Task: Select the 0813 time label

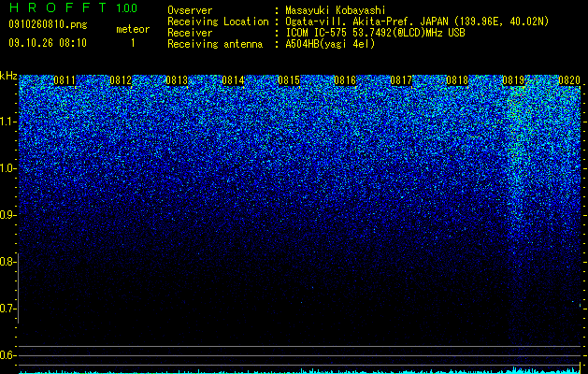Action: click(x=177, y=80)
